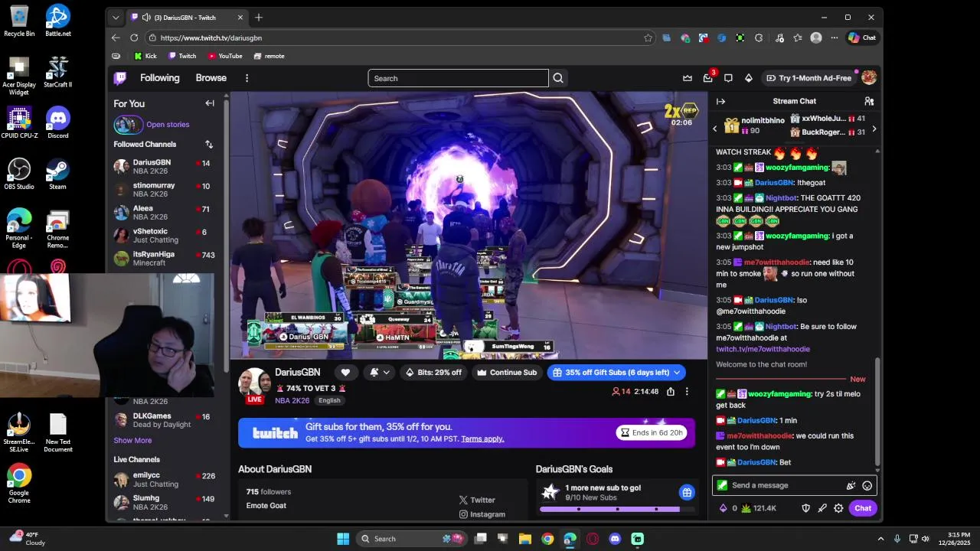Open emote picker smiley icon
This screenshot has width=980, height=551.
coord(867,485)
